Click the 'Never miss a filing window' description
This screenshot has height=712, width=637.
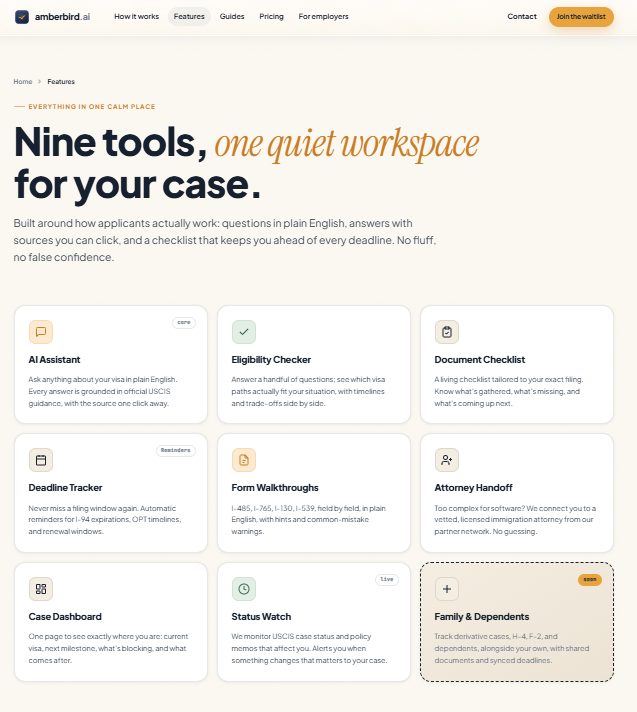coord(105,520)
